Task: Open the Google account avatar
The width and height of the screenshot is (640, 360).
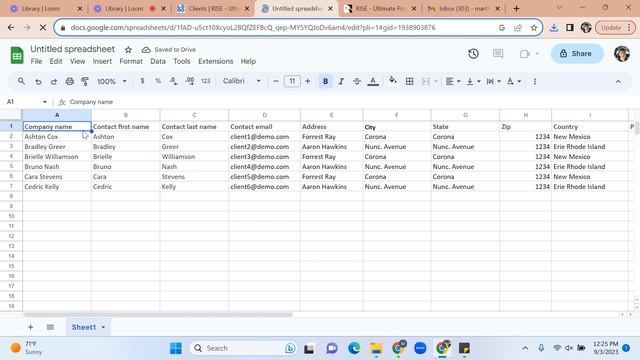Action: pyautogui.click(x=622, y=53)
